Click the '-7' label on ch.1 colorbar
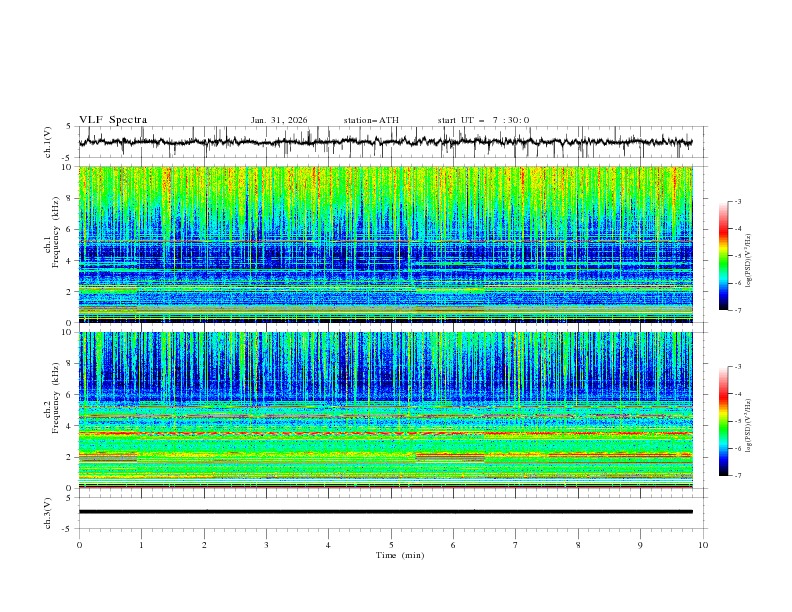Viewport: 792px width, 612px height. (x=737, y=310)
